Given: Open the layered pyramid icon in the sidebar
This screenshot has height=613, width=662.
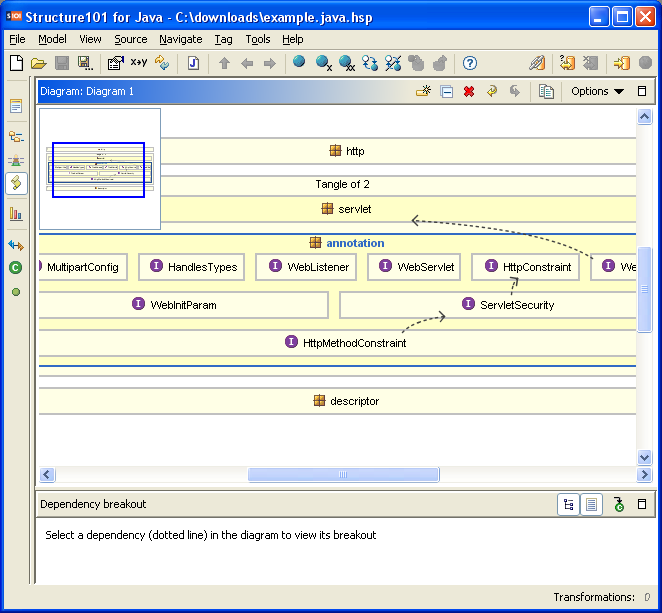Looking at the screenshot, I should tap(16, 160).
